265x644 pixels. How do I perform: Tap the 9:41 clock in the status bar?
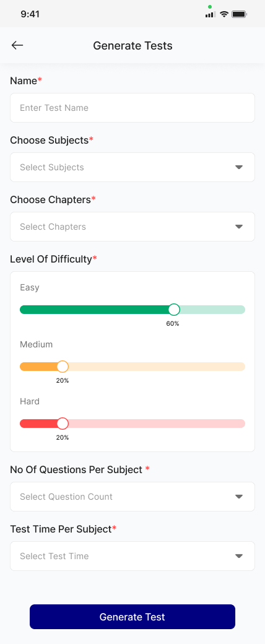30,14
